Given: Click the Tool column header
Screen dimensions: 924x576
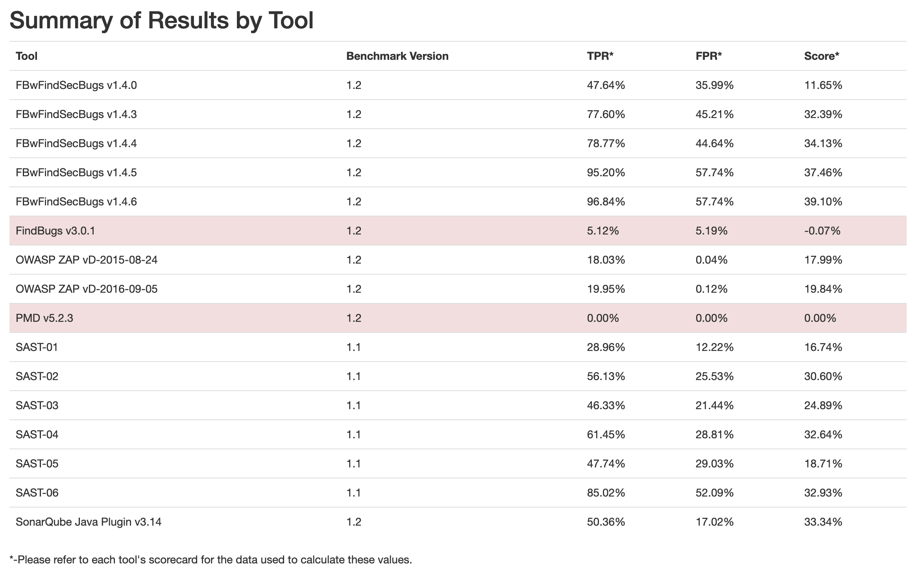Looking at the screenshot, I should click(x=26, y=56).
